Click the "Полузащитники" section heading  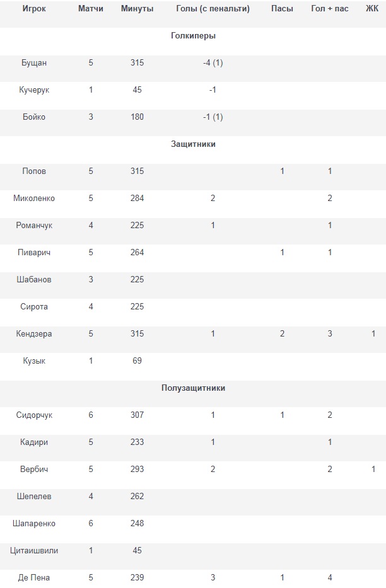click(193, 388)
